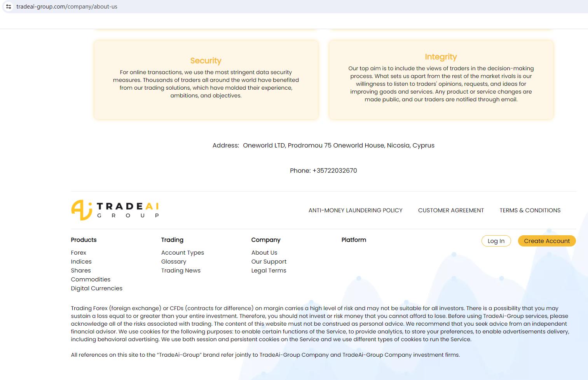Open Our Support page
Viewport: 588px width, 380px height.
tap(269, 262)
